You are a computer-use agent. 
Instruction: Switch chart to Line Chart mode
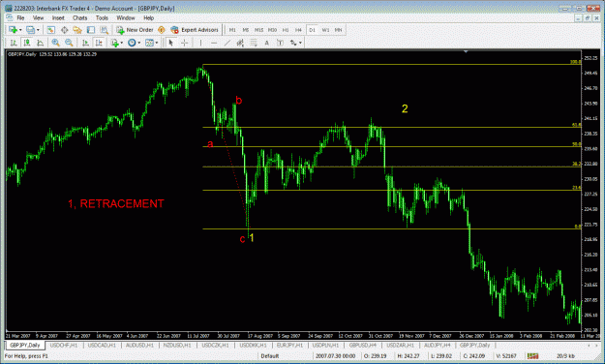[x=40, y=43]
